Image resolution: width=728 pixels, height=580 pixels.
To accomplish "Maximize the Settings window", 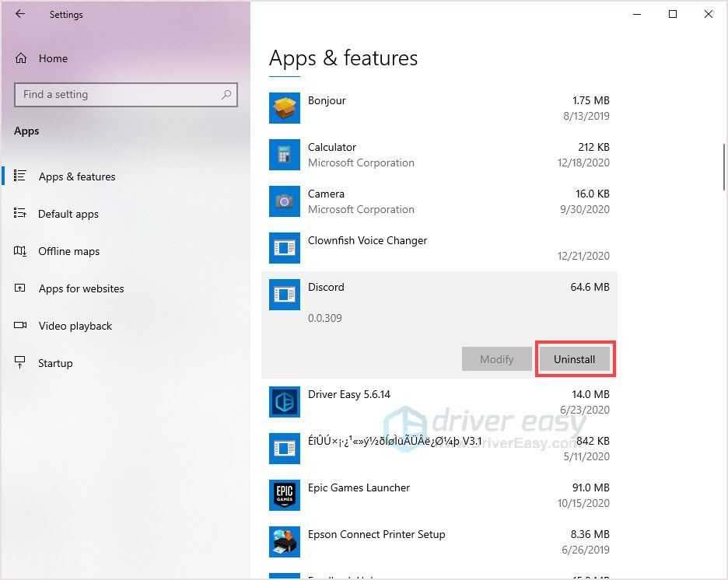I will click(x=672, y=15).
